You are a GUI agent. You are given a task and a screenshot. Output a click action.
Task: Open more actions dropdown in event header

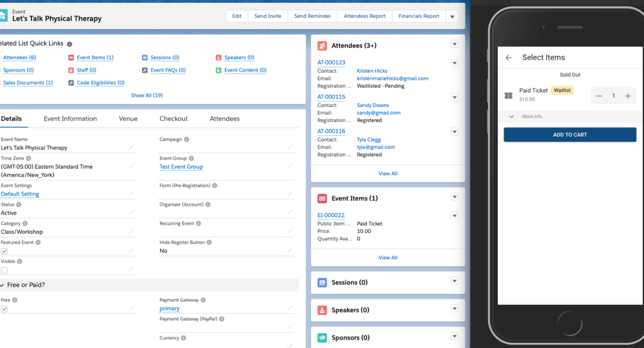click(x=452, y=16)
